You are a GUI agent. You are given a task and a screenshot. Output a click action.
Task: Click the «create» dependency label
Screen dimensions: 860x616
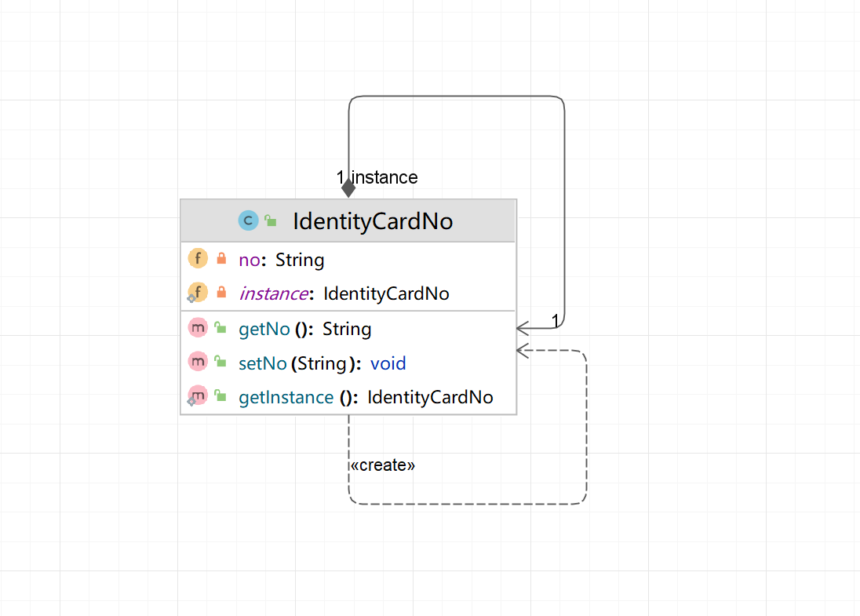(383, 465)
